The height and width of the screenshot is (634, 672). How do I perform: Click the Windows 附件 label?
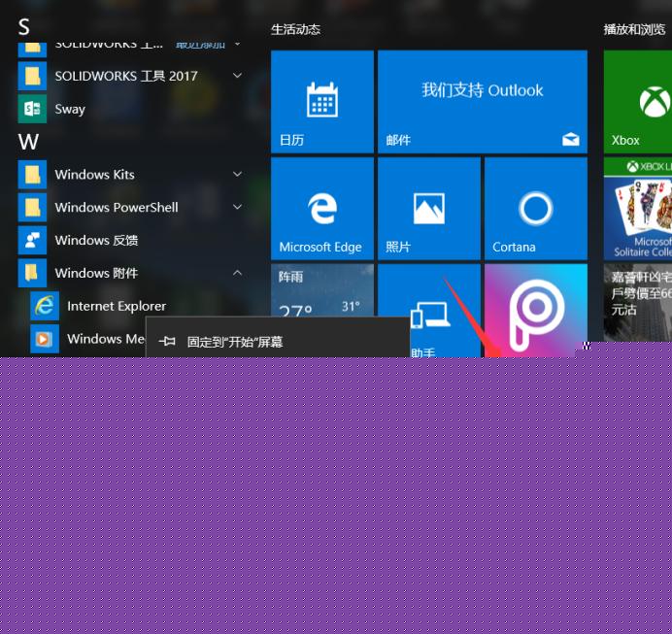[96, 273]
